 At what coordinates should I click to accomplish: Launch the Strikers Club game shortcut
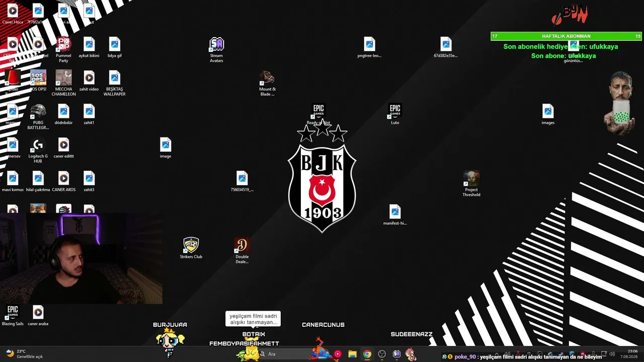point(191,248)
